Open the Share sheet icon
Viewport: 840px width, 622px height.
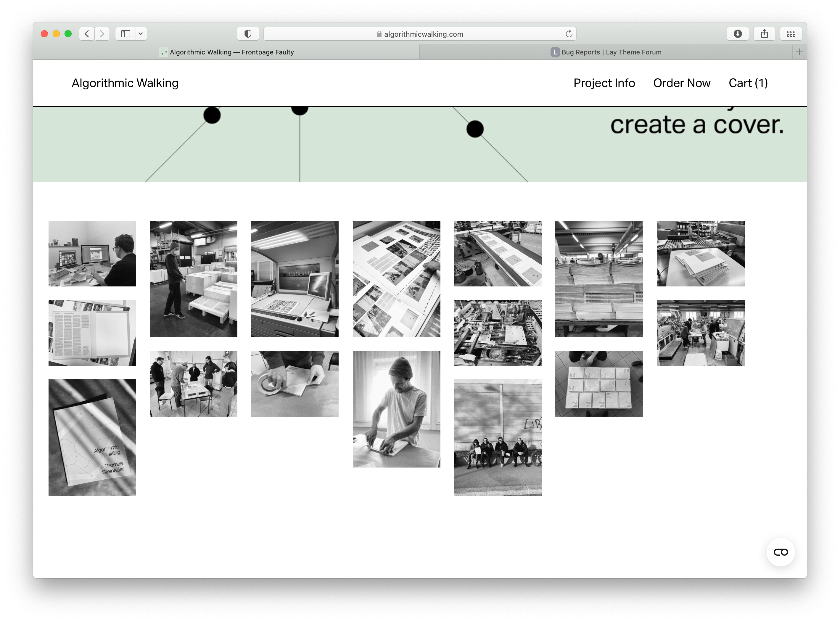[764, 34]
